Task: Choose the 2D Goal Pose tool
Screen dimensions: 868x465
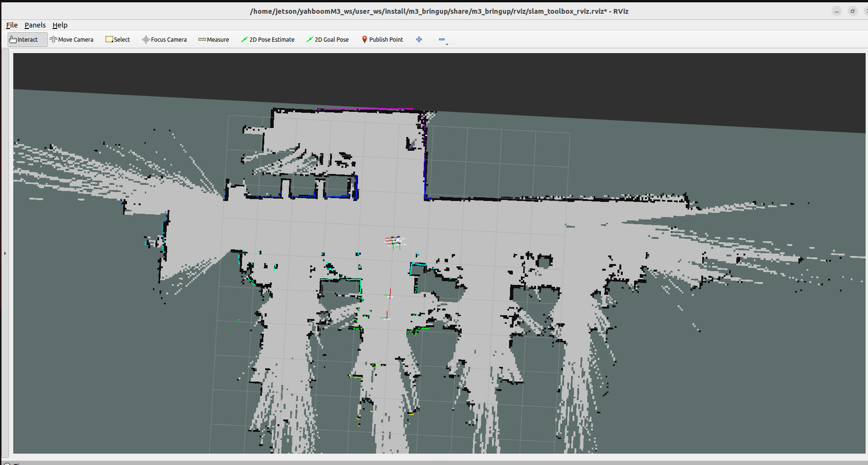Action: click(327, 39)
